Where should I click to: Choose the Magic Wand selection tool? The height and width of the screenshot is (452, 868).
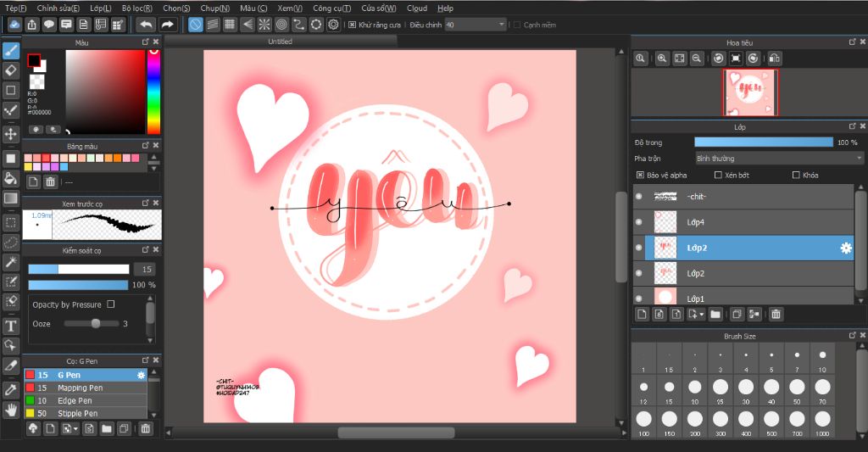pos(11,263)
